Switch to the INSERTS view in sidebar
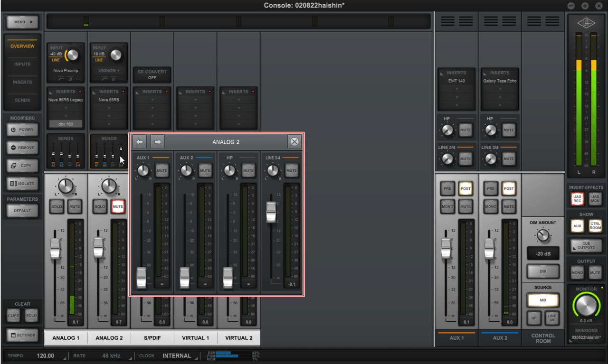 [23, 82]
